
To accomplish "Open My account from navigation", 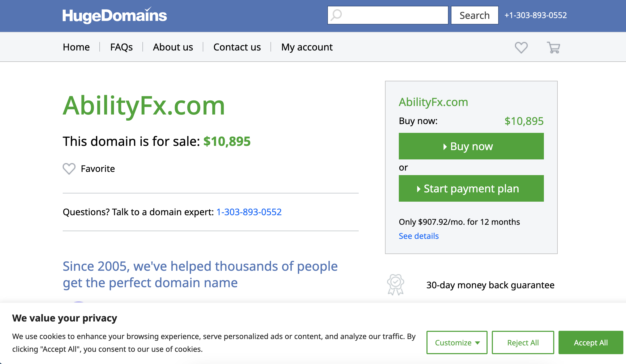I will tap(307, 47).
